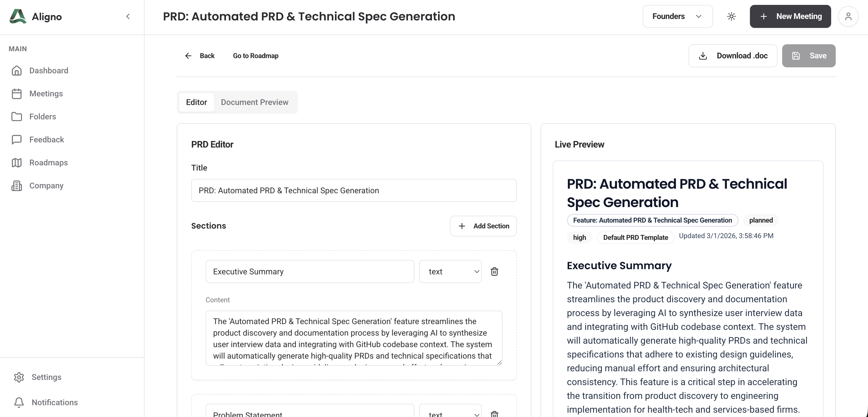Open Dashboard from home icon
Image resolution: width=868 pixels, height=417 pixels.
(x=16, y=71)
